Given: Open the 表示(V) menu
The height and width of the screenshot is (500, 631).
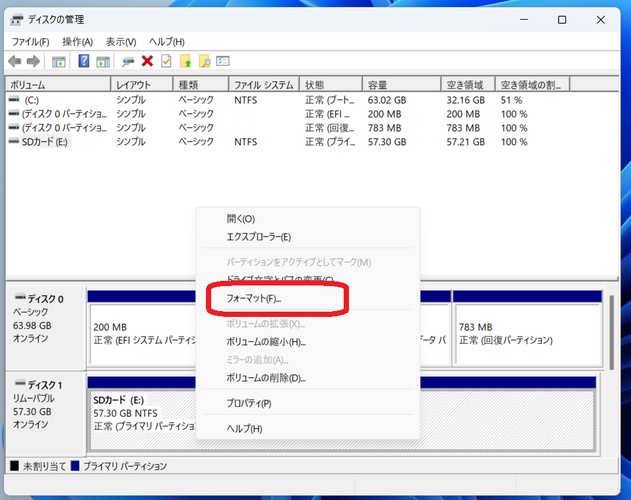Looking at the screenshot, I should [121, 42].
